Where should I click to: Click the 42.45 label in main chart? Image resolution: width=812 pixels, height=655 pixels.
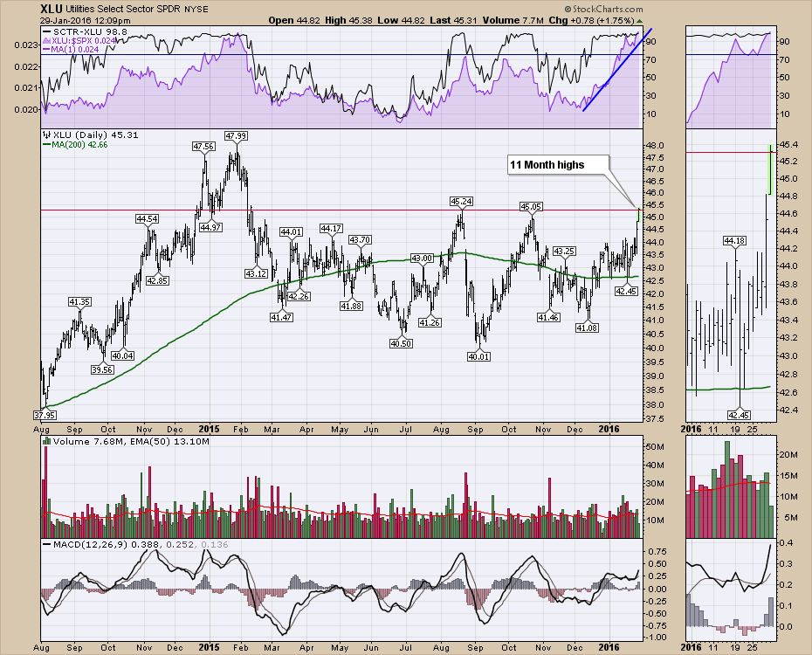pyautogui.click(x=625, y=292)
